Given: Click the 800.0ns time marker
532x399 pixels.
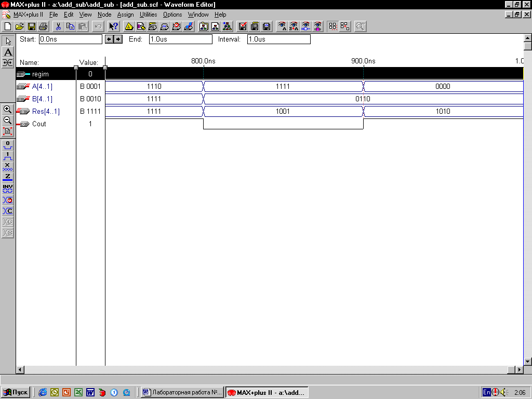Looking at the screenshot, I should (203, 61).
